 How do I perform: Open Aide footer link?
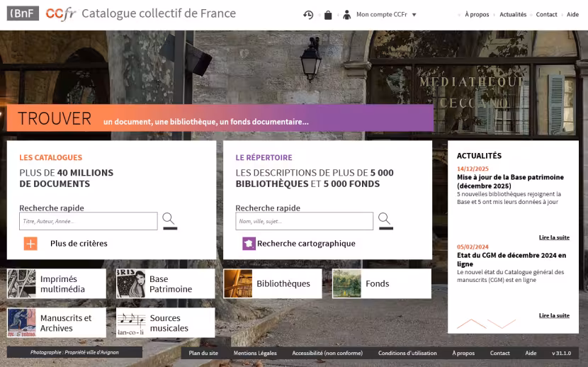pyautogui.click(x=531, y=353)
